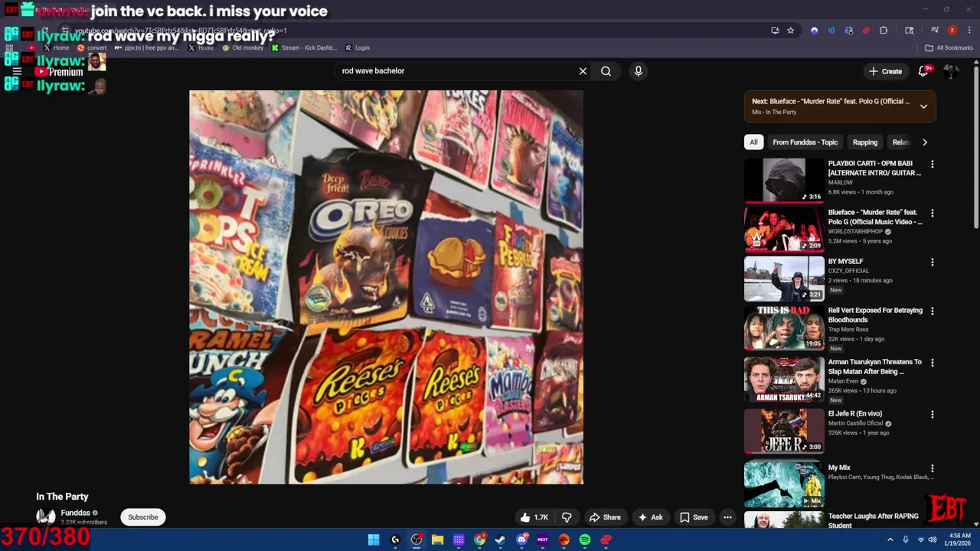Open options for Playboi Carti OPM BABI video
Screen dimensions: 980x551
[933, 165]
